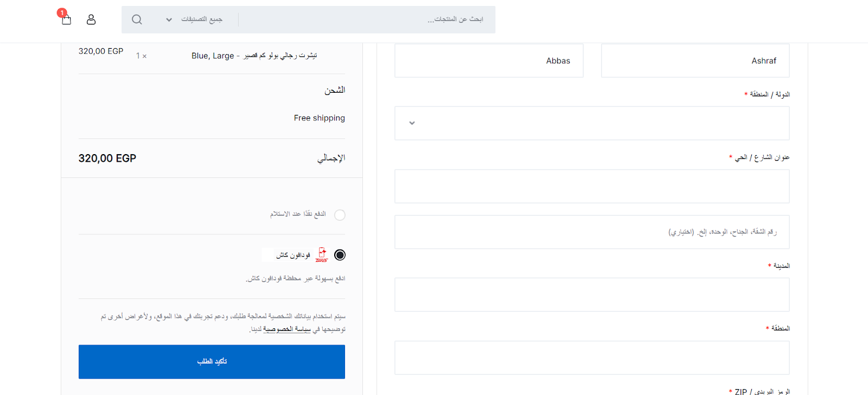The image size is (868, 395).
Task: Open the country / region dropdown
Action: pos(592,123)
